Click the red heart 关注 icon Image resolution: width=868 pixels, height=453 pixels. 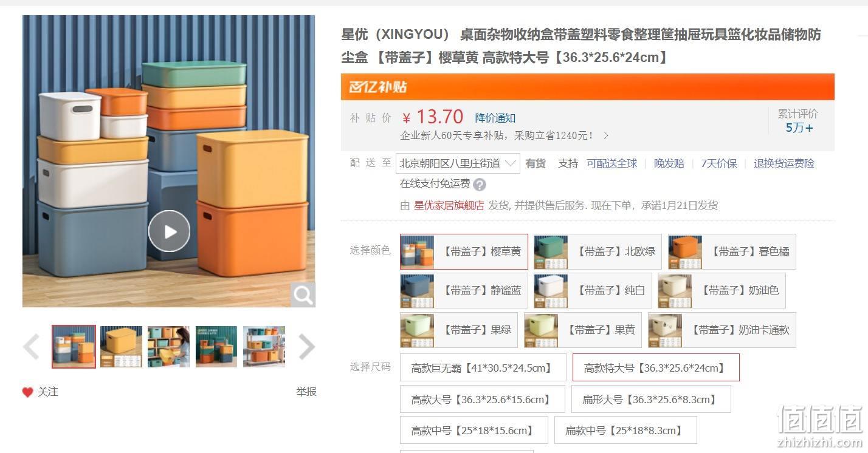click(x=27, y=392)
